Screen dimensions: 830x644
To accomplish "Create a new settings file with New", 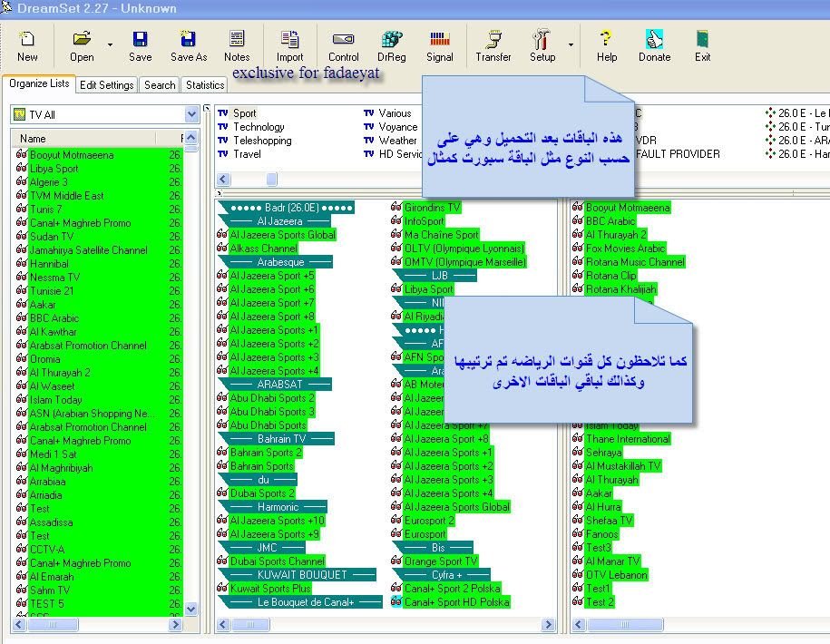I will (x=27, y=46).
